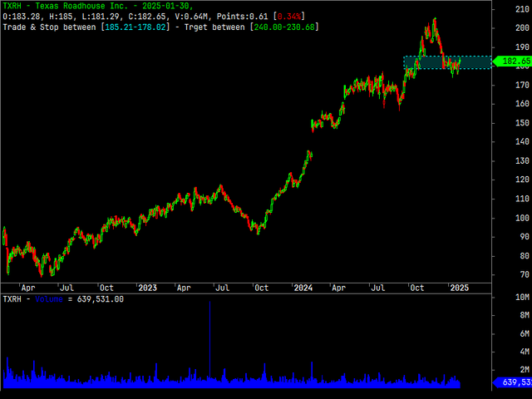Click the TXRH Texas Roadhouse chart title

point(98,6)
